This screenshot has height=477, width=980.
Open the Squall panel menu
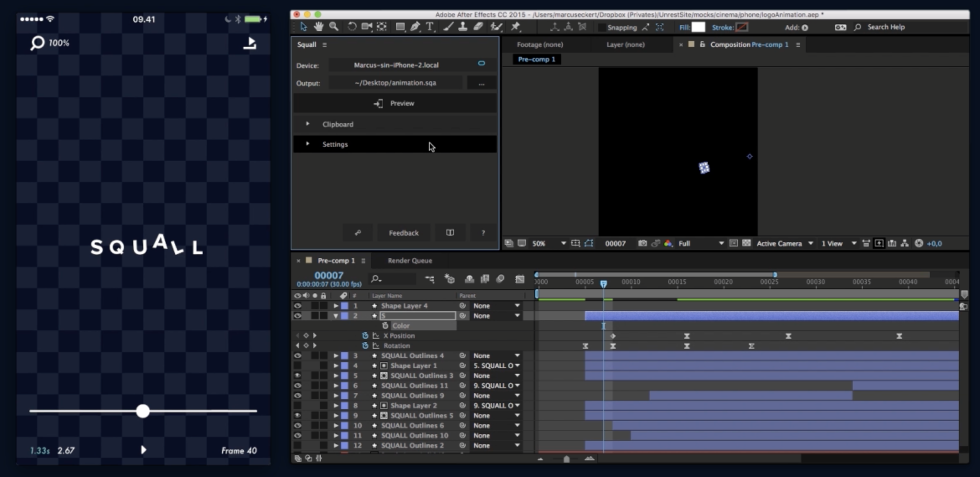(x=325, y=44)
